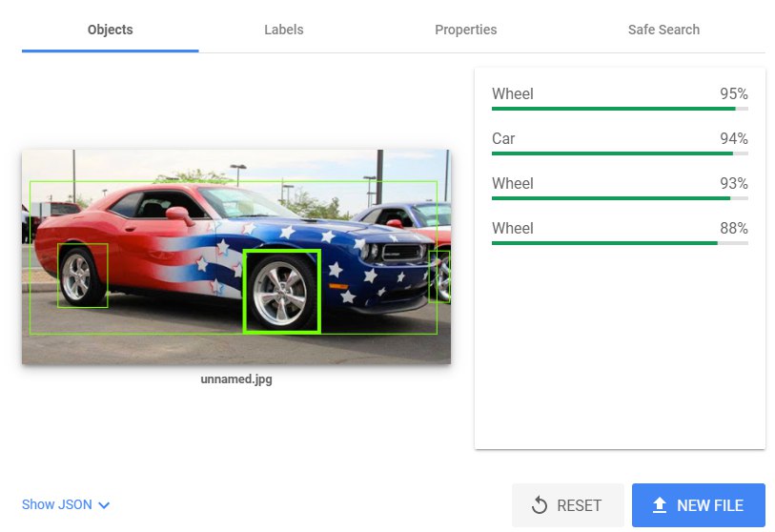Switch to the Objects tab
The image size is (775, 532).
coord(110,30)
